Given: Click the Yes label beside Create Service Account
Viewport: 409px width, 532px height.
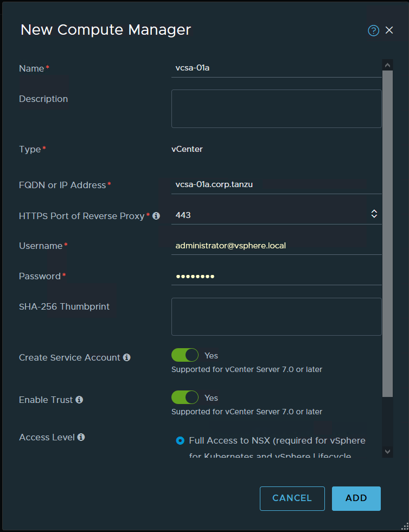Looking at the screenshot, I should point(211,356).
